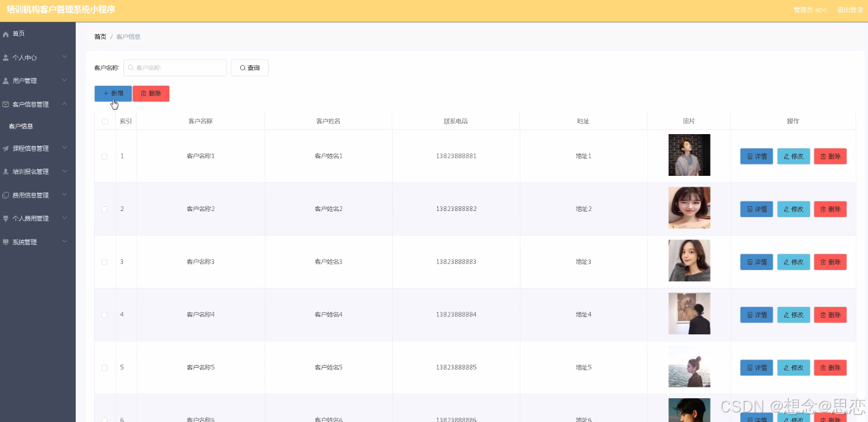Click the blue 新增 button
868x422 pixels.
tap(113, 94)
